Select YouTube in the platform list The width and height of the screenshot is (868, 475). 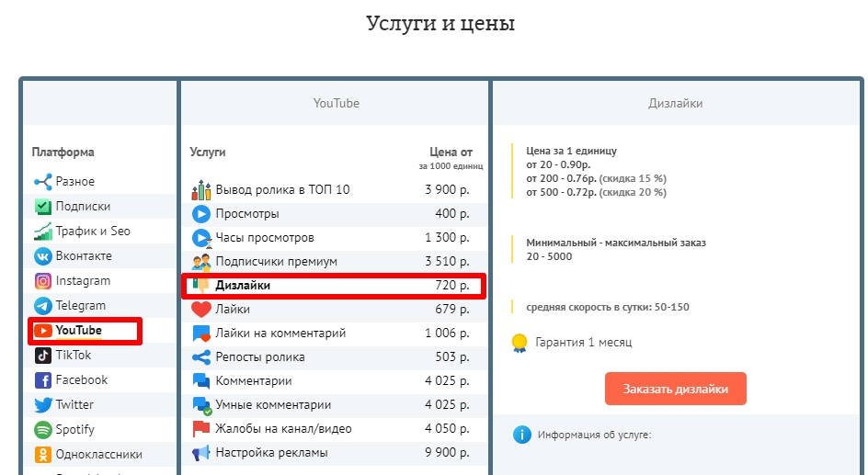[78, 331]
